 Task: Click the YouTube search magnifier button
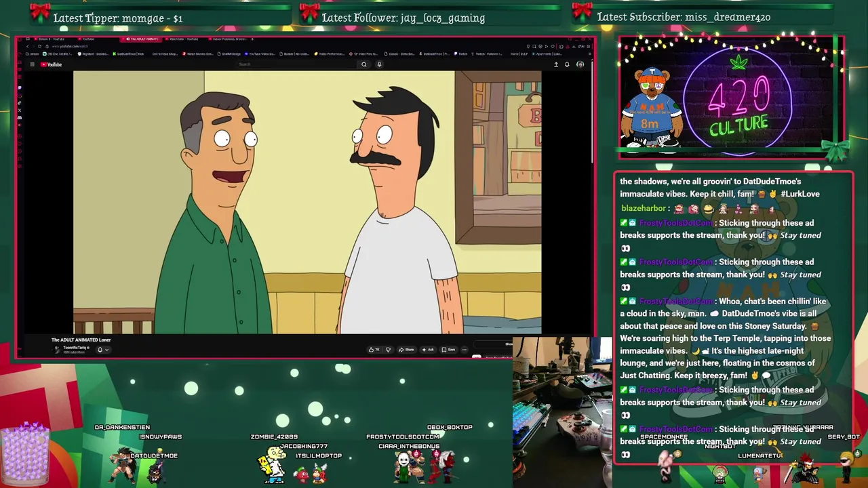364,64
